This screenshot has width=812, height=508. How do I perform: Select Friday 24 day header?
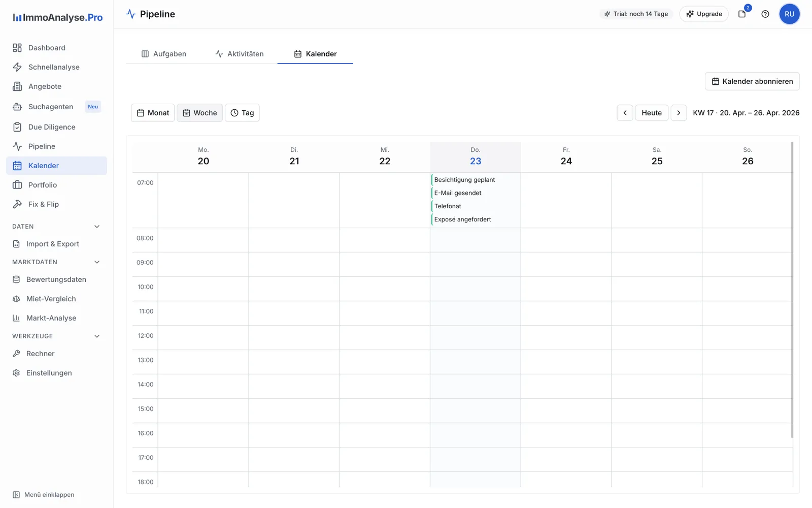coord(566,156)
